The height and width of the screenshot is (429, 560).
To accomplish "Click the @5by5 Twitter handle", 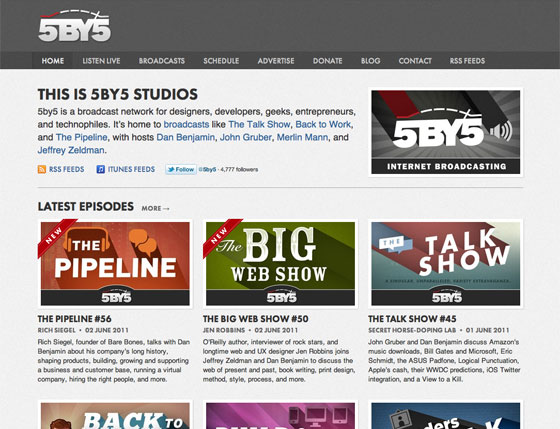I will tap(208, 170).
